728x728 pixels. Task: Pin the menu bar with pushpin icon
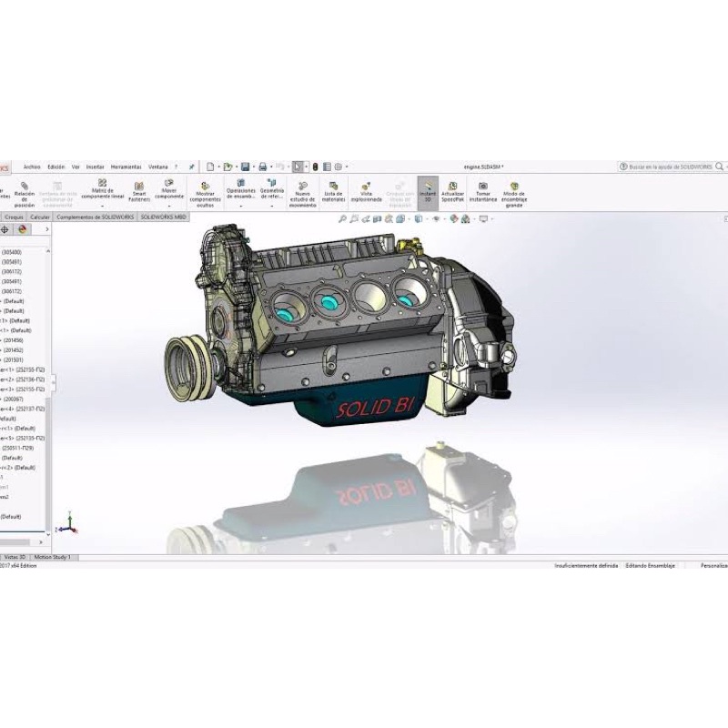(x=191, y=167)
